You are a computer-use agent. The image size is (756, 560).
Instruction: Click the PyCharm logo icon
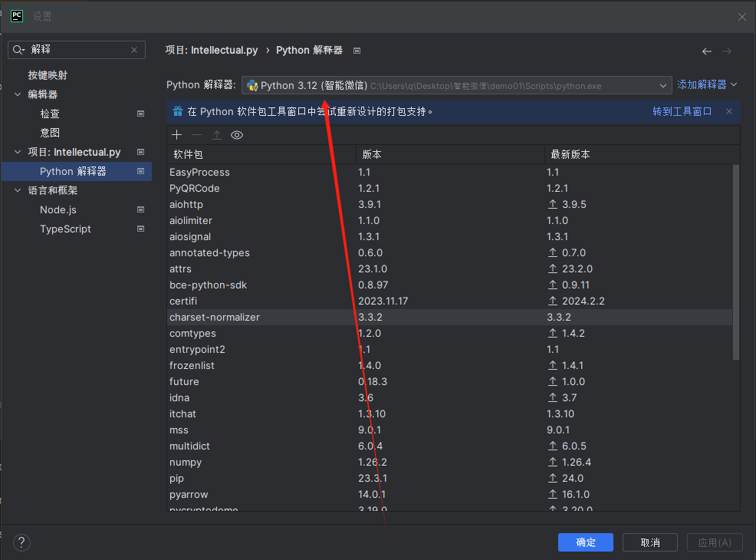pos(17,16)
